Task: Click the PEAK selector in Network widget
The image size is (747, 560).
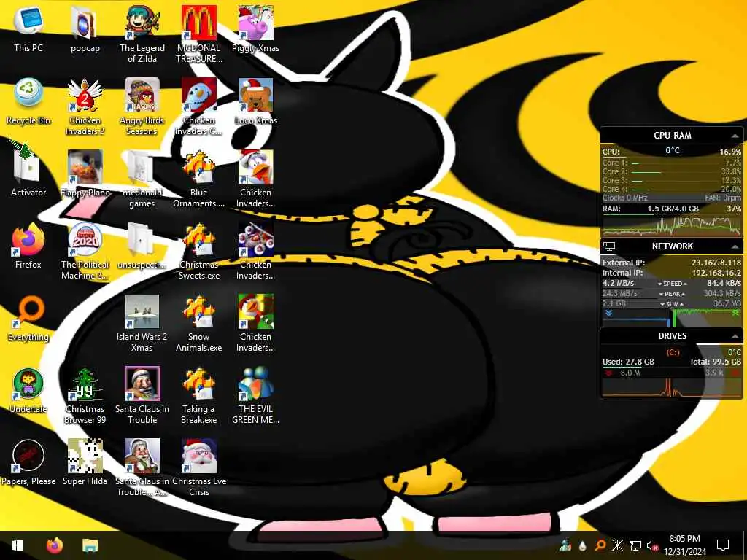Action: (x=672, y=294)
